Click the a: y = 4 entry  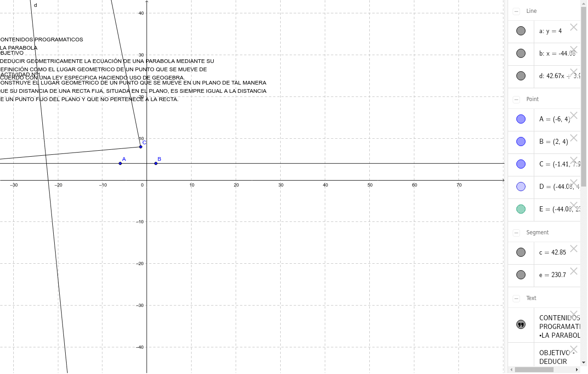coord(550,31)
